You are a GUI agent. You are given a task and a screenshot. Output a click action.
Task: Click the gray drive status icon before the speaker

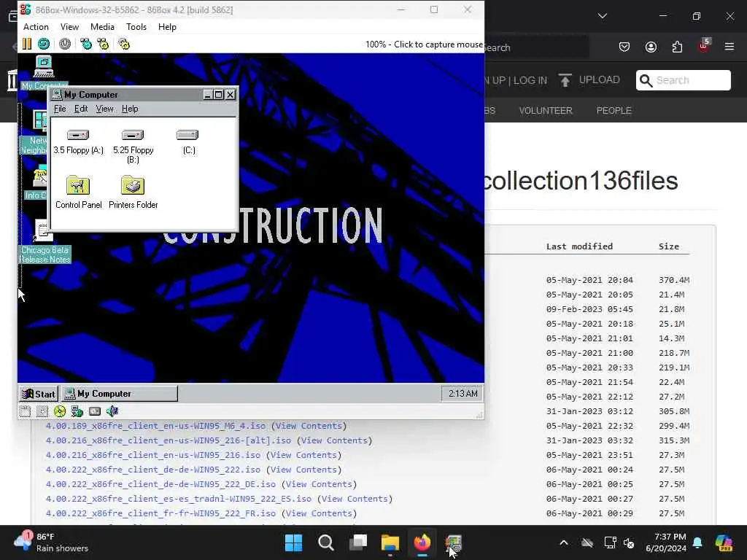click(95, 411)
